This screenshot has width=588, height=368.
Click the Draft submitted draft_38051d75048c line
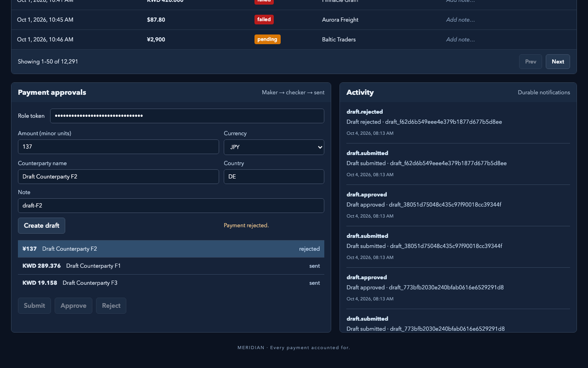pyautogui.click(x=424, y=246)
